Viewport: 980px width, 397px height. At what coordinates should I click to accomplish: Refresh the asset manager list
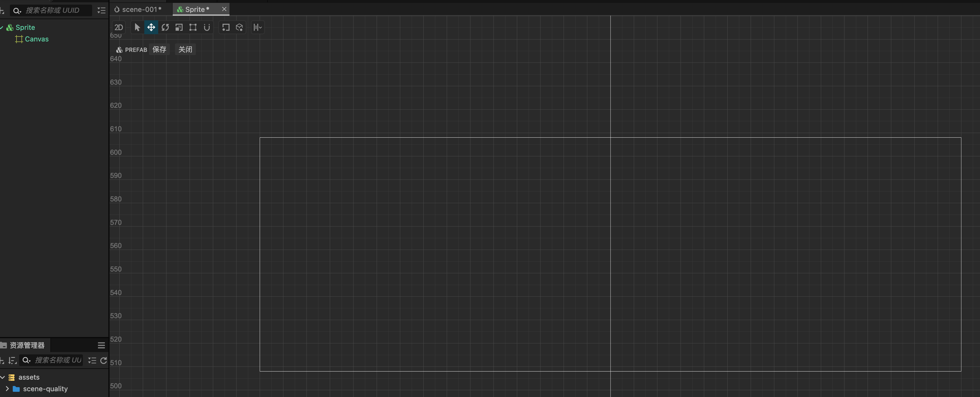pyautogui.click(x=103, y=360)
